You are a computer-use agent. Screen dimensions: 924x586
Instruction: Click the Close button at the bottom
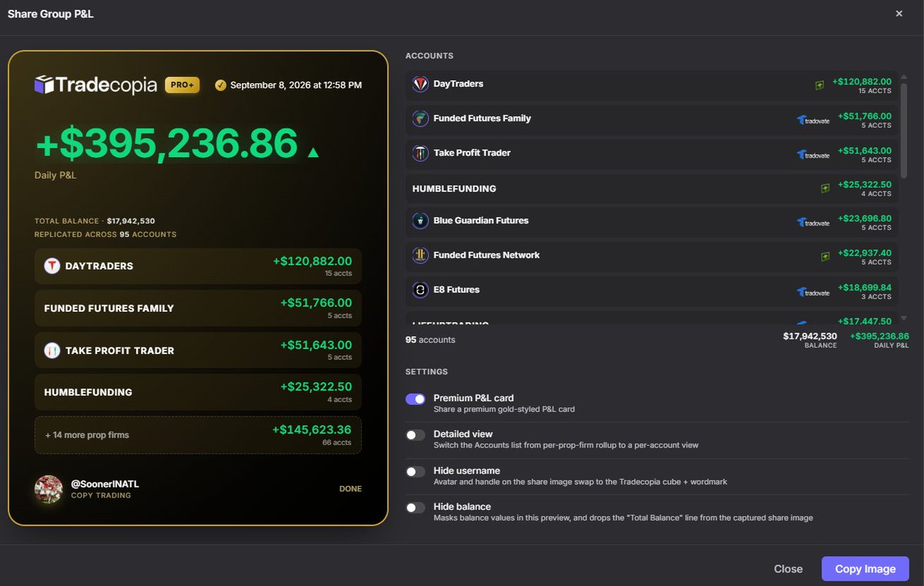pos(788,569)
